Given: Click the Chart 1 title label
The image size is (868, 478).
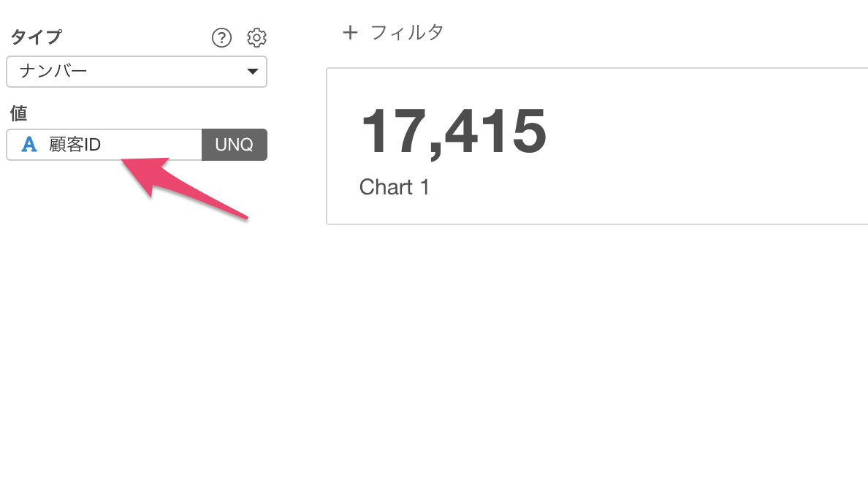Looking at the screenshot, I should point(394,187).
